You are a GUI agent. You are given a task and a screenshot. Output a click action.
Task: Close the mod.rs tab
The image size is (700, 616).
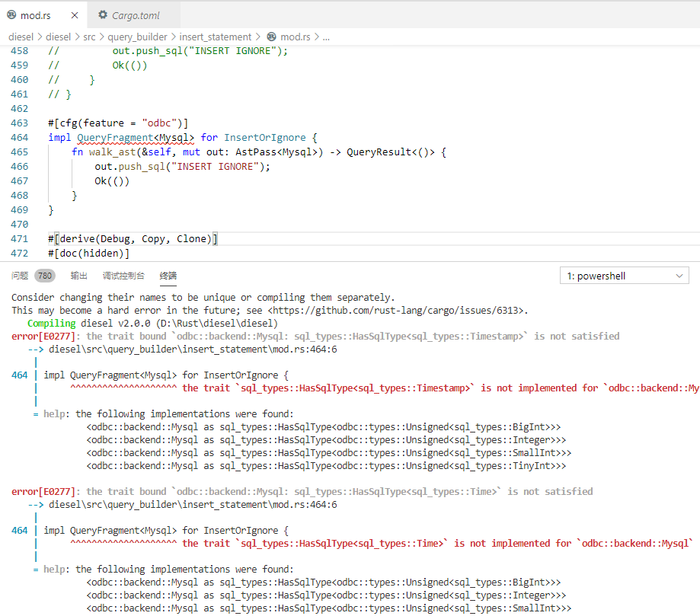75,15
